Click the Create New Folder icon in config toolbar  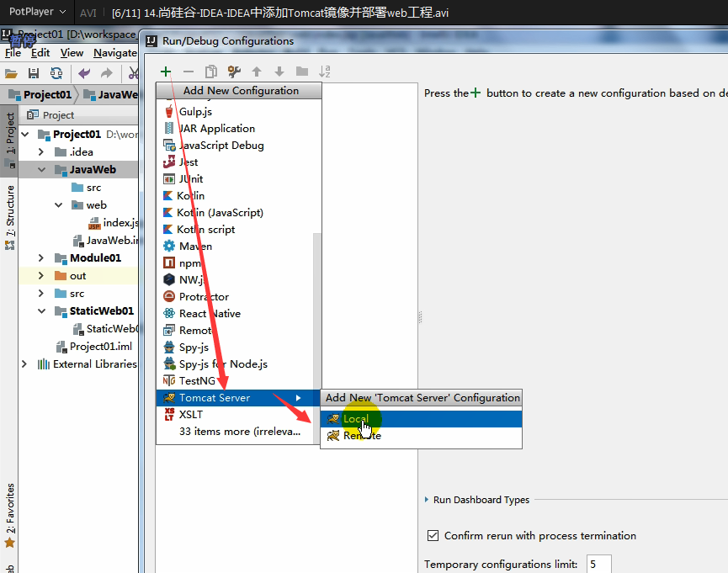pyautogui.click(x=302, y=72)
